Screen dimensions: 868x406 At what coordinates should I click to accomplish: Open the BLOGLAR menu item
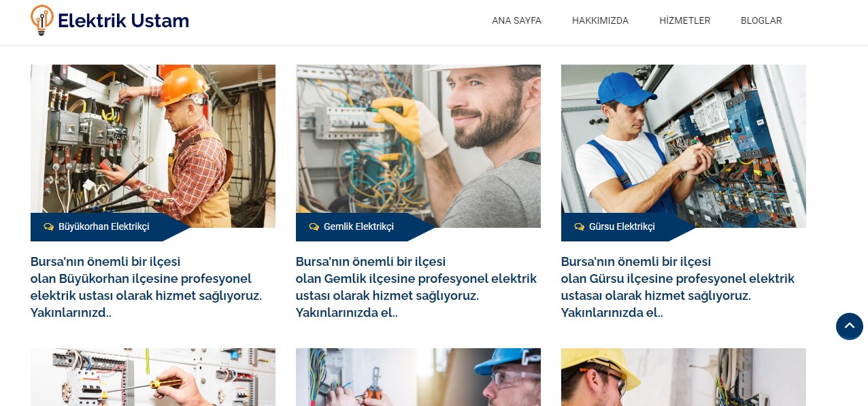click(x=761, y=20)
